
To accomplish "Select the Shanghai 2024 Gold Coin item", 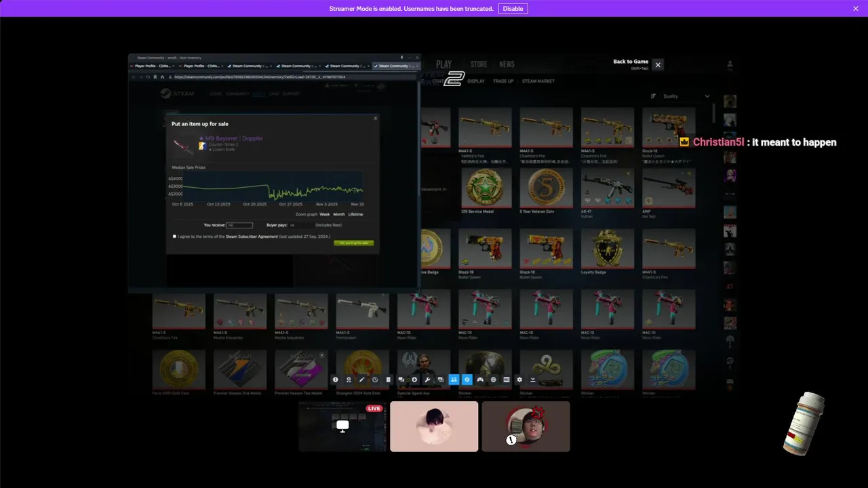I will 363,373.
